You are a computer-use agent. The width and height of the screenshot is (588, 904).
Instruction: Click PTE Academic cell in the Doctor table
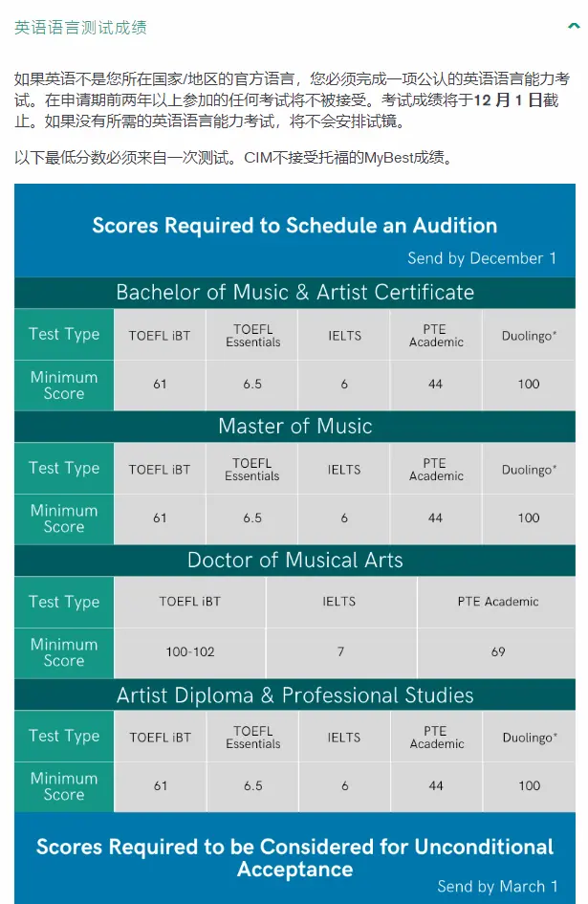(497, 602)
